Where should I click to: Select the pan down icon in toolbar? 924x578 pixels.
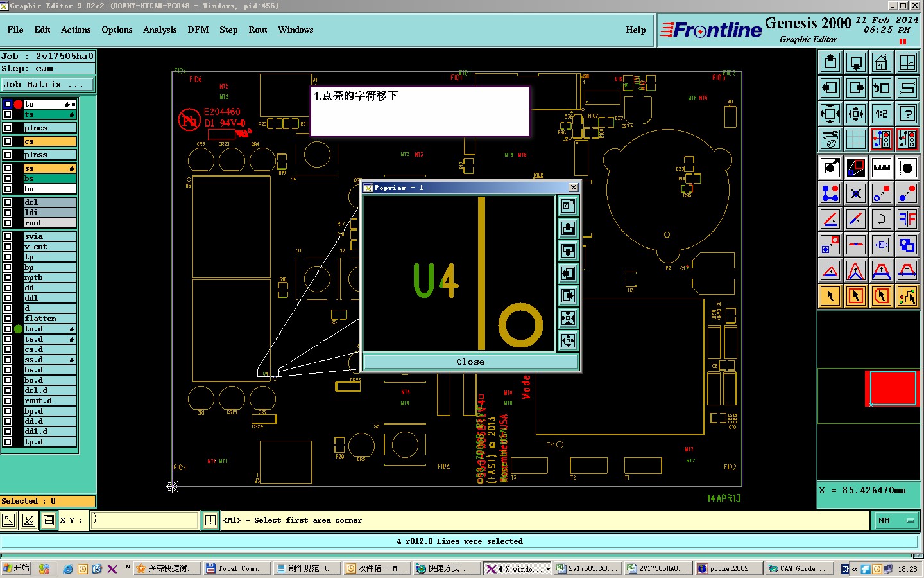point(856,62)
